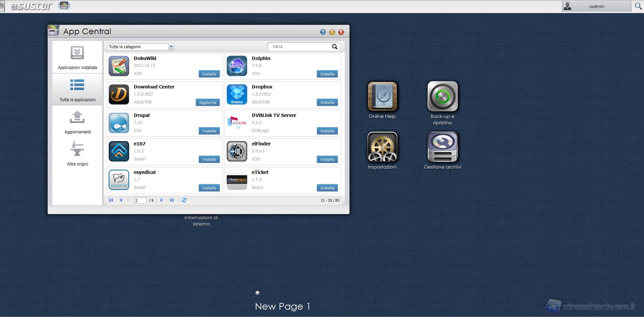The width and height of the screenshot is (644, 317).
Task: Click the Dropbox app icon
Action: (x=237, y=95)
